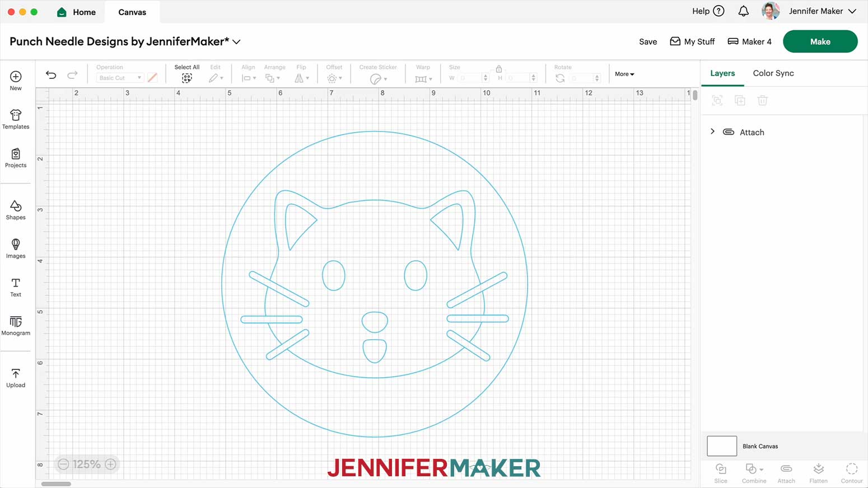Switch to the Color Sync tab
868x488 pixels.
773,73
